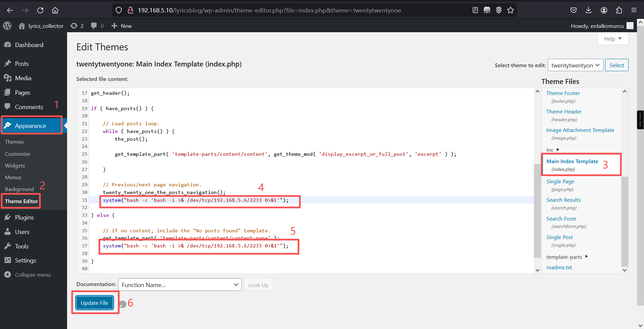Screen dimensions: 644x329
Task: Reload the current page
Action: (40, 10)
